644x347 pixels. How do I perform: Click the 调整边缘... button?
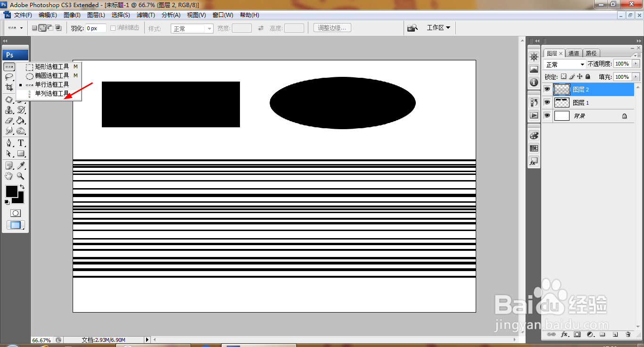pos(332,28)
